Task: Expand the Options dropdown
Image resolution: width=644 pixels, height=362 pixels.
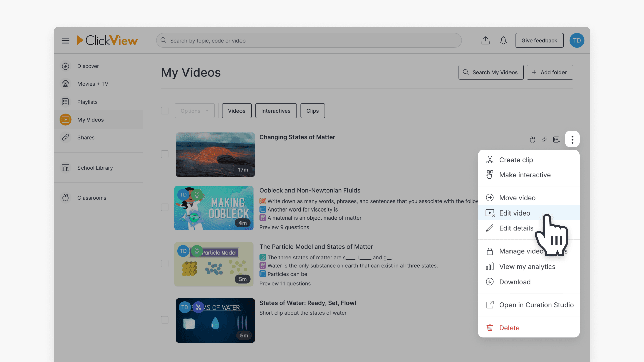Action: (x=195, y=111)
